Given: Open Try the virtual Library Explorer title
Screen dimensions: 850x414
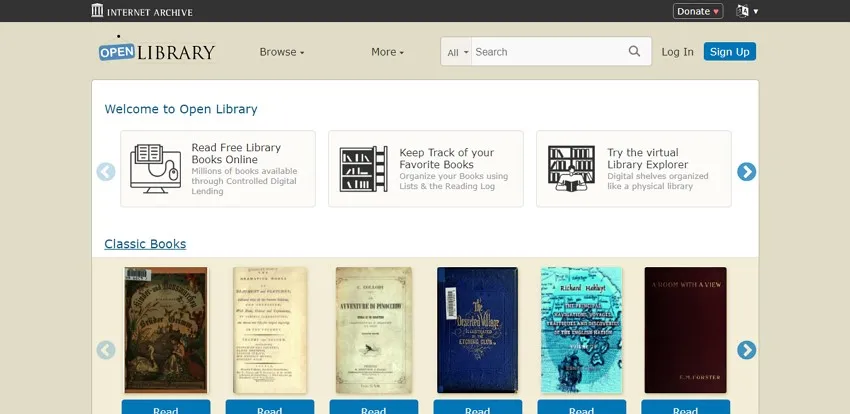Looking at the screenshot, I should pos(647,158).
